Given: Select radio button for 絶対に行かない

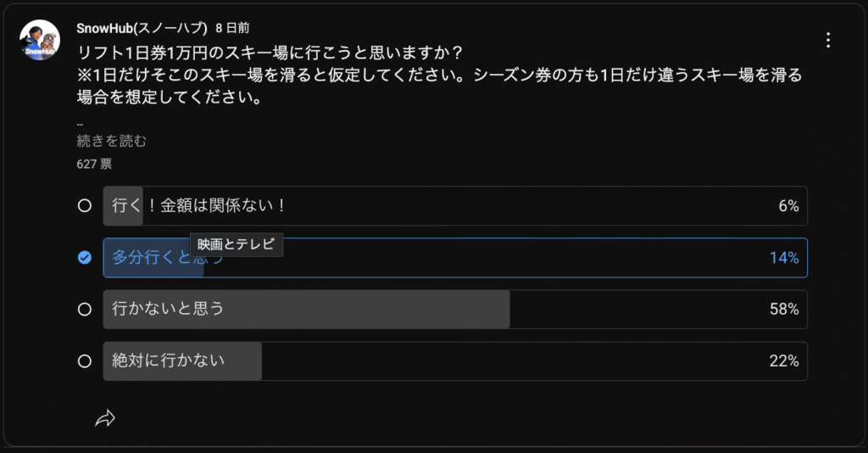Looking at the screenshot, I should pos(85,361).
